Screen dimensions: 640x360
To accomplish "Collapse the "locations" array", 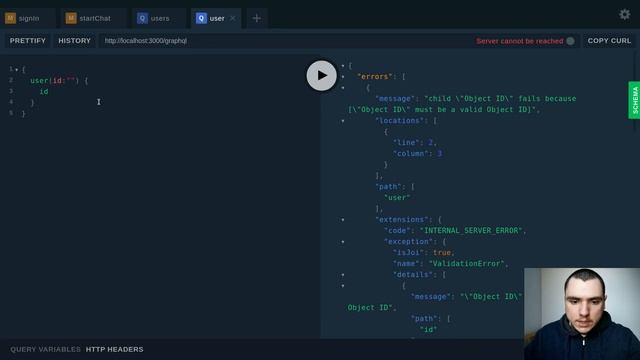I will 343,121.
